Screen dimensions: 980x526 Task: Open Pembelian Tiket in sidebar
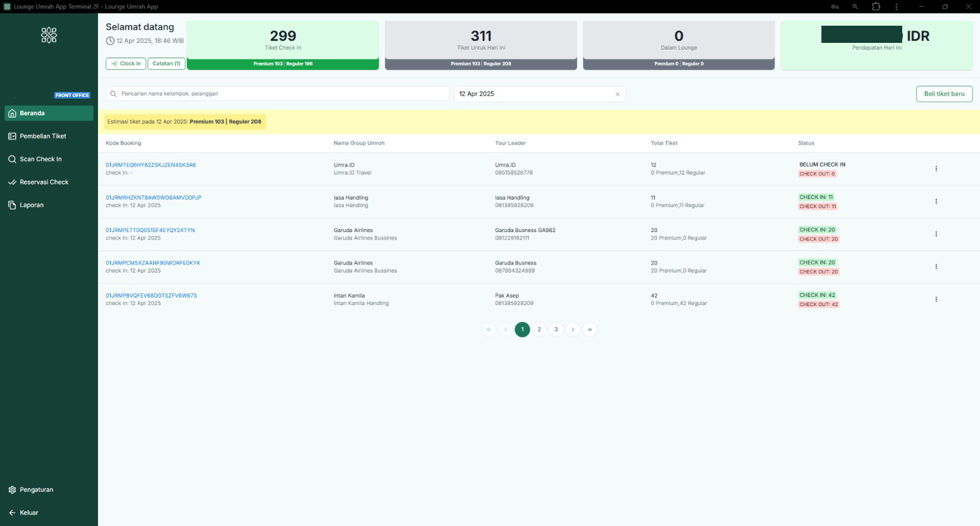point(43,136)
